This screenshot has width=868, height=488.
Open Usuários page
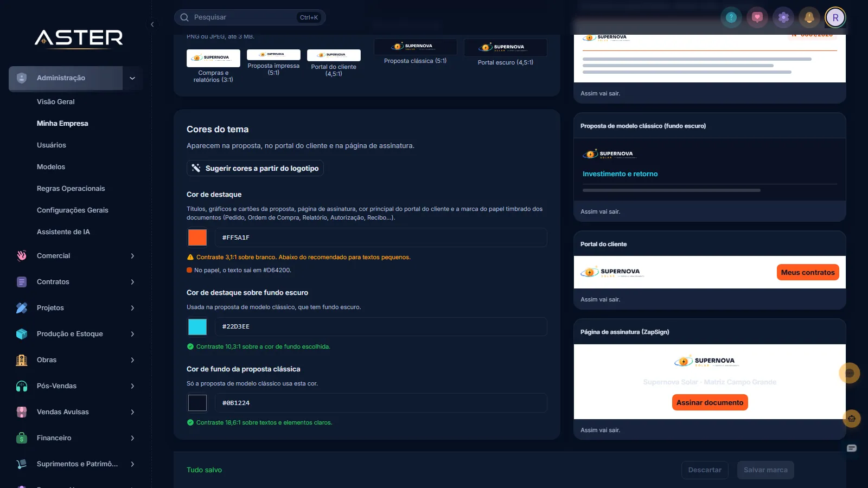52,145
